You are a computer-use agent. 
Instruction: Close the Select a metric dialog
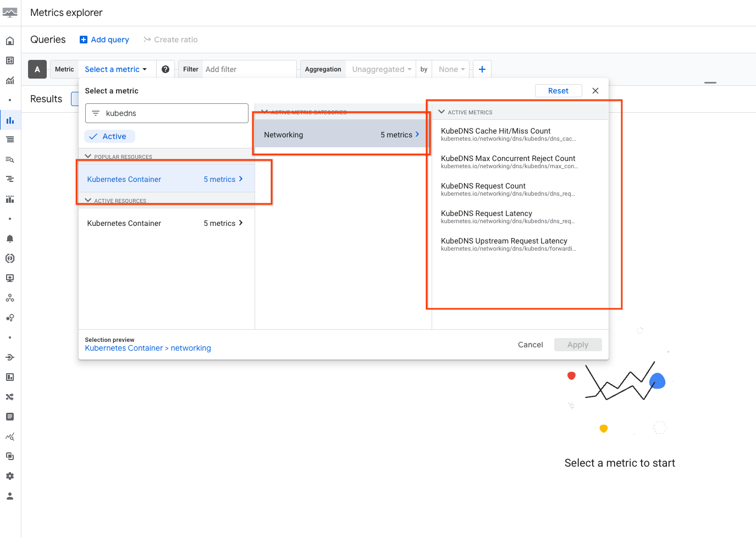(595, 91)
